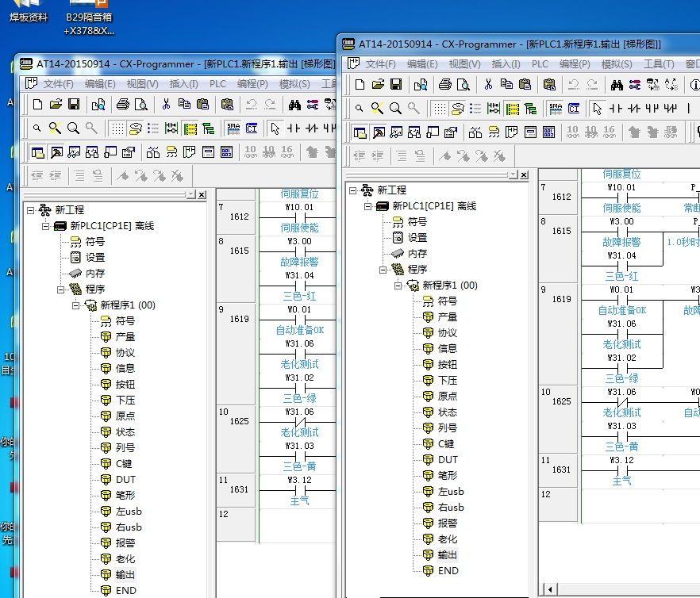Select 设置 item in left window tree

click(95, 258)
